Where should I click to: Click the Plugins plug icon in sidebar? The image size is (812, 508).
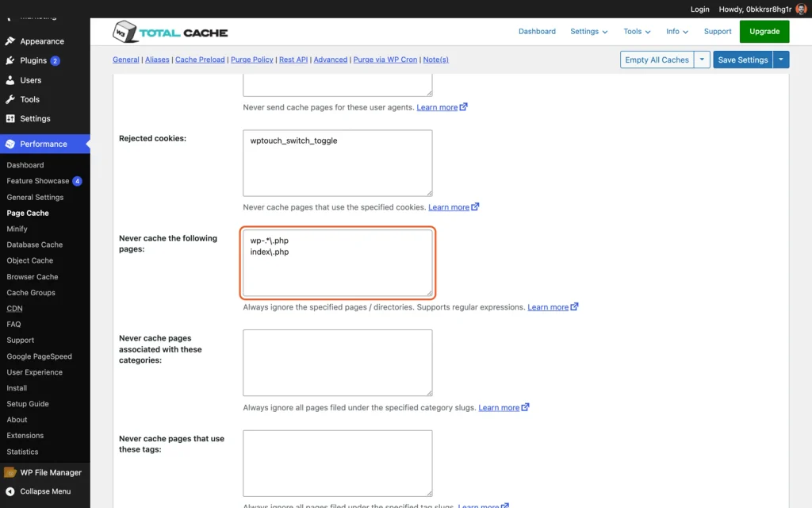(10, 60)
